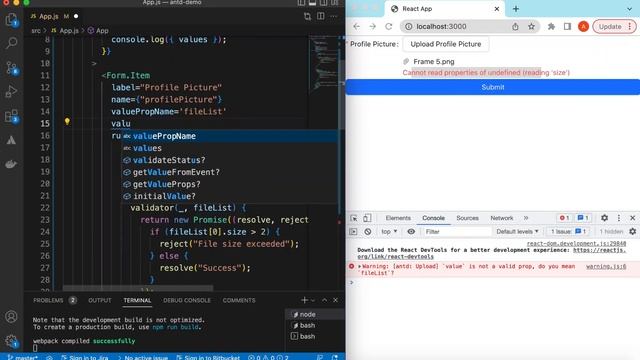
Task: Open the top context selector dropdown
Action: pos(389,231)
